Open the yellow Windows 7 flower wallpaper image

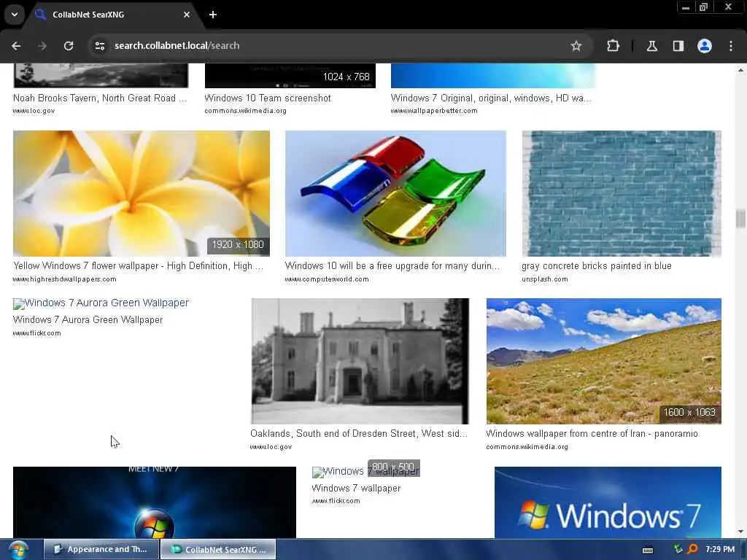click(142, 193)
